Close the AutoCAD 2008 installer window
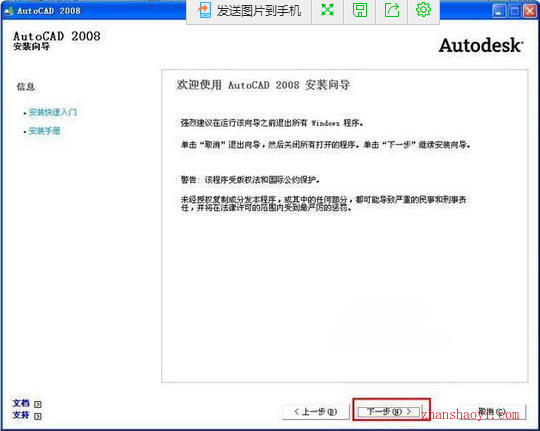This screenshot has width=540, height=431. [x=530, y=11]
